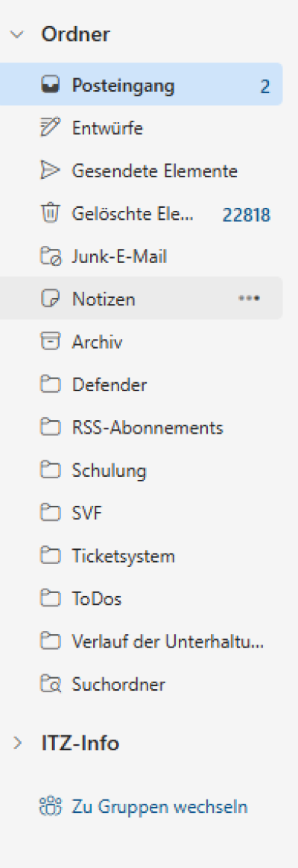Click the Notizen note icon
Image resolution: width=298 pixels, height=868 pixels.
(x=50, y=299)
